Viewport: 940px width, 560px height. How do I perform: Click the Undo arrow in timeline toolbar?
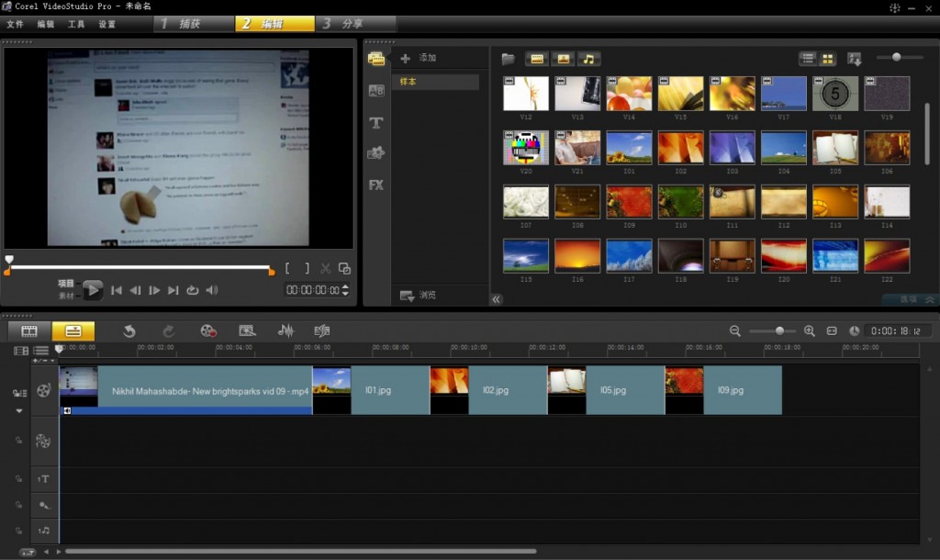(129, 330)
